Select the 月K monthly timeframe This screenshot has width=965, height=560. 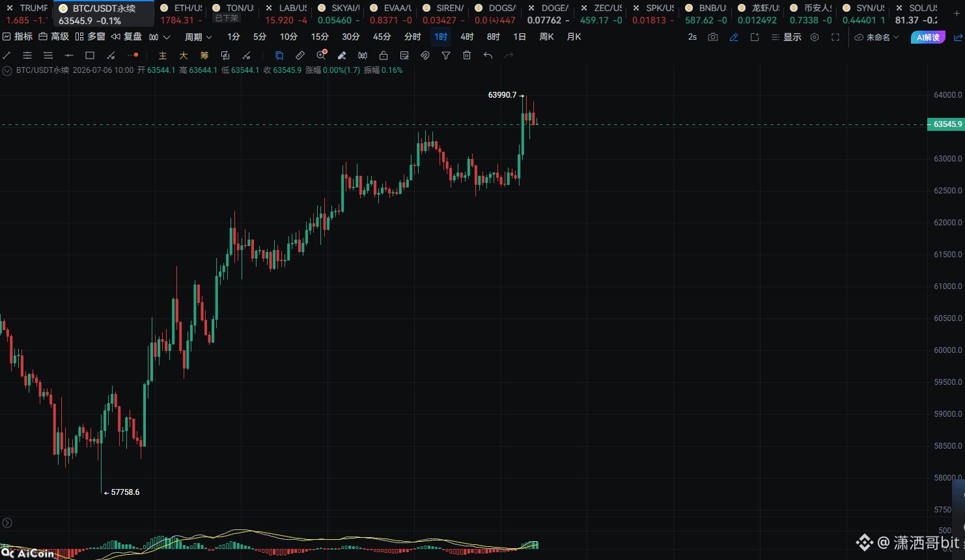click(574, 37)
